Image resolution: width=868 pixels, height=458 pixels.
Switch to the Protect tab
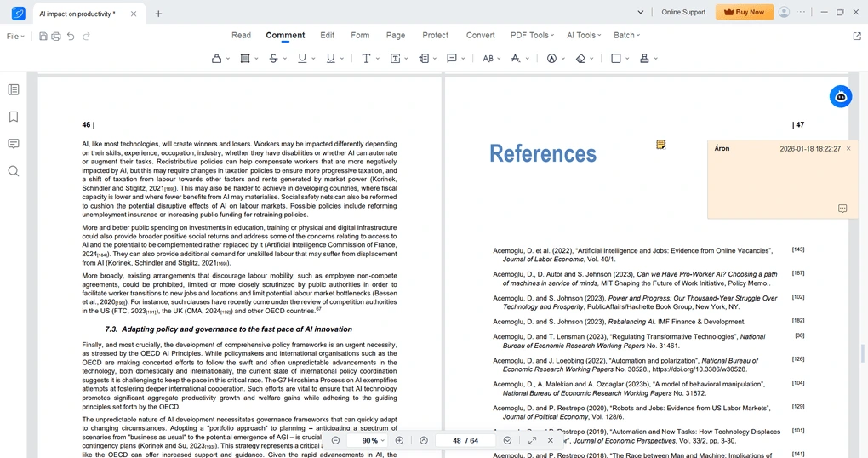pos(435,35)
